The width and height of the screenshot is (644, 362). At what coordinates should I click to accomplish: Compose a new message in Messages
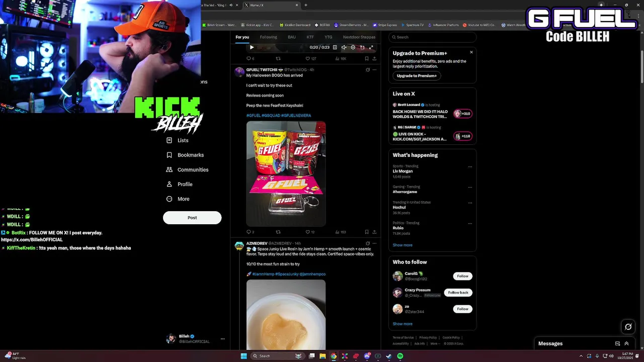click(x=617, y=344)
